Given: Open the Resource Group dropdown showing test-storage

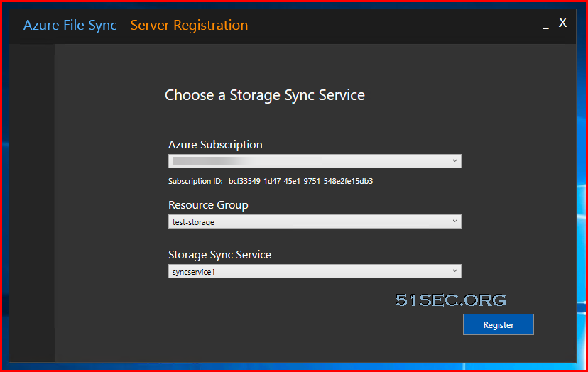Looking at the screenshot, I should pos(315,221).
